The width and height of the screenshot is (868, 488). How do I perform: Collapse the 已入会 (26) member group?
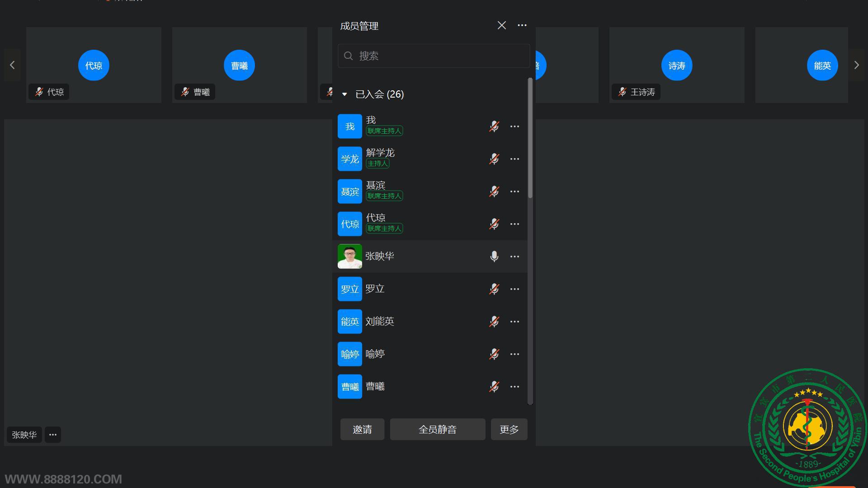point(344,94)
